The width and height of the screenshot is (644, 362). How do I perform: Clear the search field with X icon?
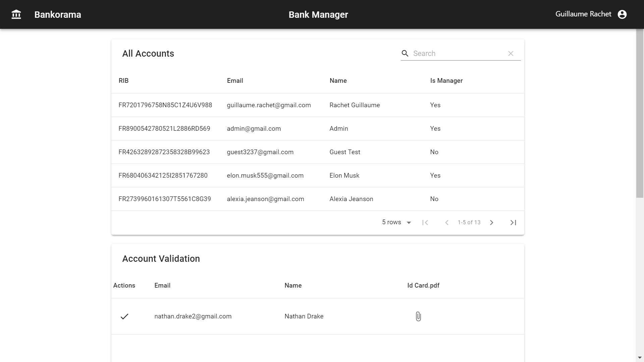click(x=511, y=53)
